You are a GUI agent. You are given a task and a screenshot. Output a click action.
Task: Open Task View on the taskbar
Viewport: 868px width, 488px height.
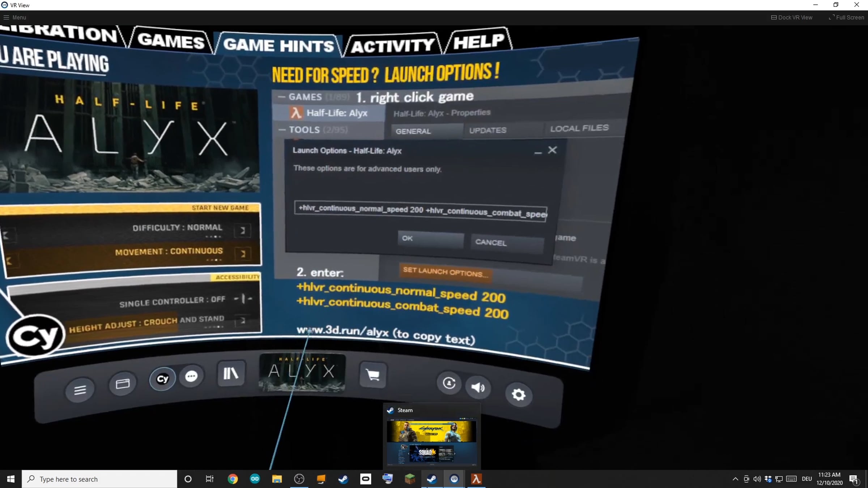(209, 479)
